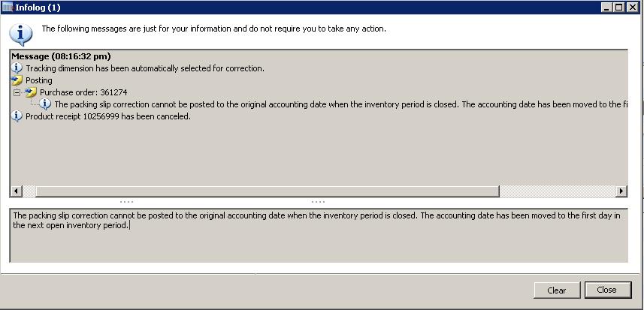Click the Clear button
Screen dimensions: 644x310
[557, 290]
